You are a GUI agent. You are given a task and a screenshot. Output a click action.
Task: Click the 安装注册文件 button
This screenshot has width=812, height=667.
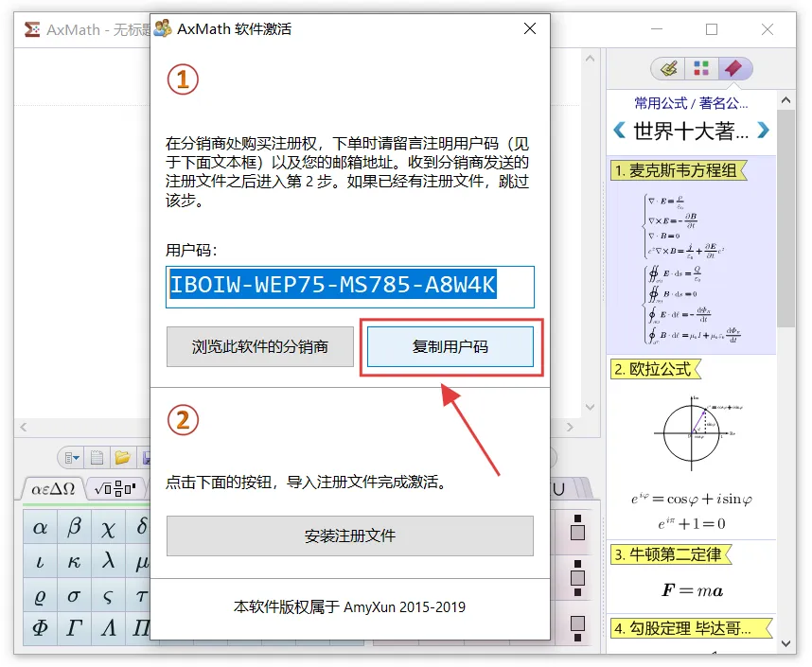click(350, 535)
